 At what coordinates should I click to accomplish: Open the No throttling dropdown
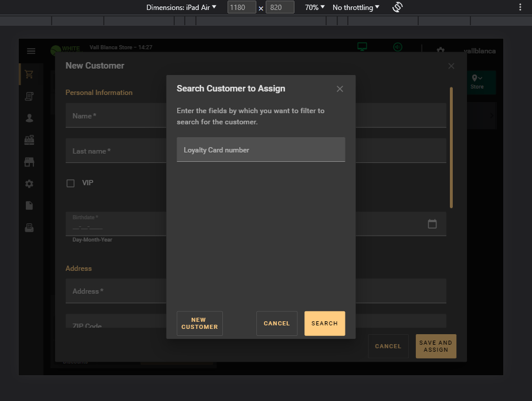(355, 8)
